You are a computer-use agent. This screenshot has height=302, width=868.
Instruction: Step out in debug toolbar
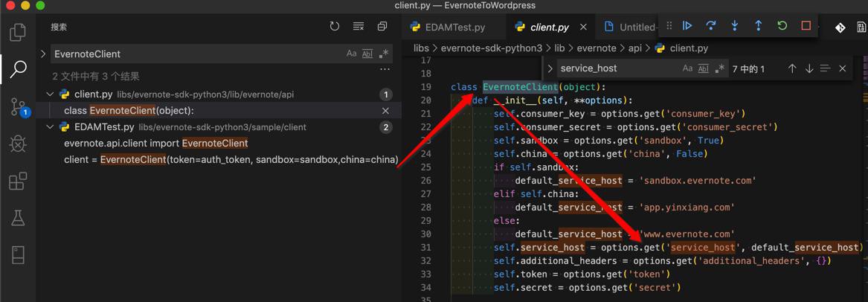(759, 25)
